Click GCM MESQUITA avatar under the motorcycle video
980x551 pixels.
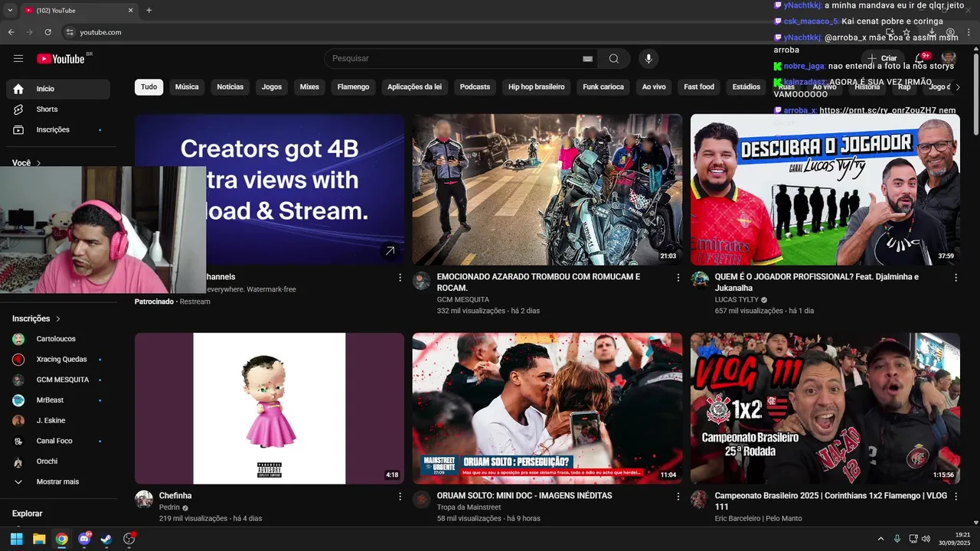coord(421,281)
